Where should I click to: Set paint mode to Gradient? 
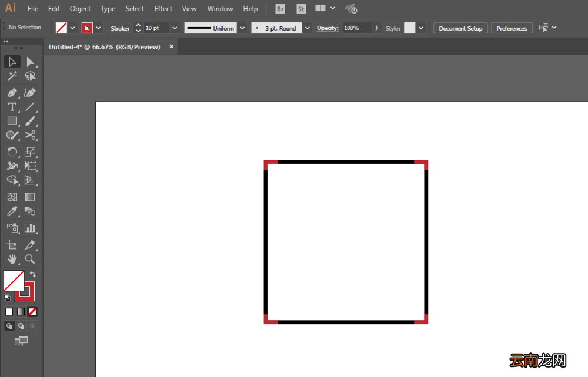coord(21,311)
